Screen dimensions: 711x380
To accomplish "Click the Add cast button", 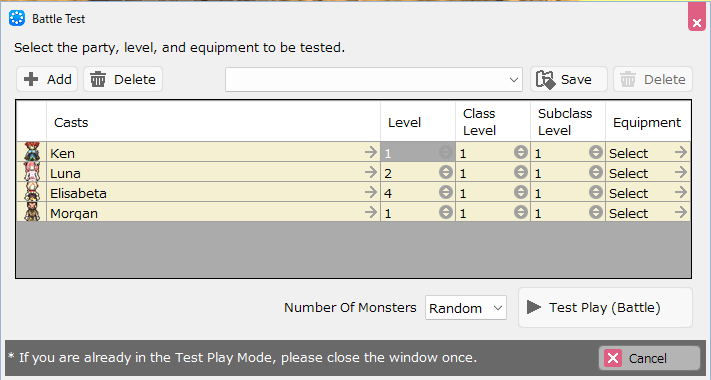I will [47, 79].
